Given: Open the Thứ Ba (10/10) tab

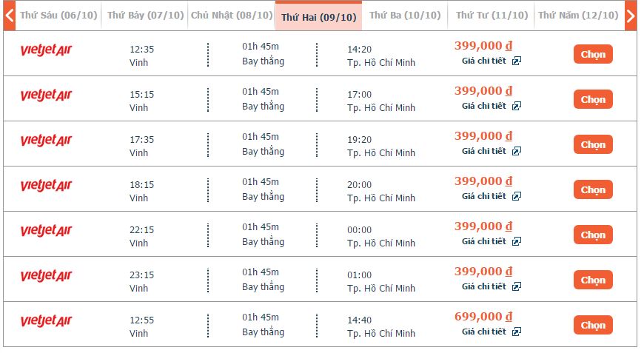Looking at the screenshot, I should click(405, 16).
